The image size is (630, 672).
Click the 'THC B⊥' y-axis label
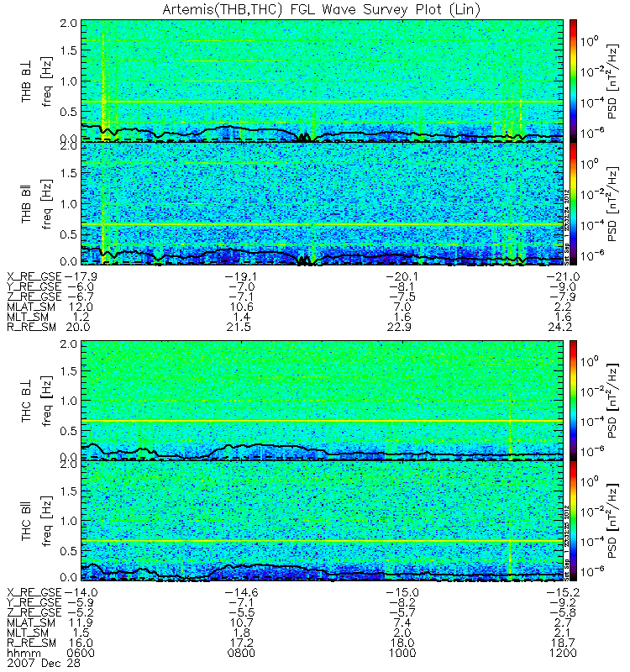tap(26, 401)
